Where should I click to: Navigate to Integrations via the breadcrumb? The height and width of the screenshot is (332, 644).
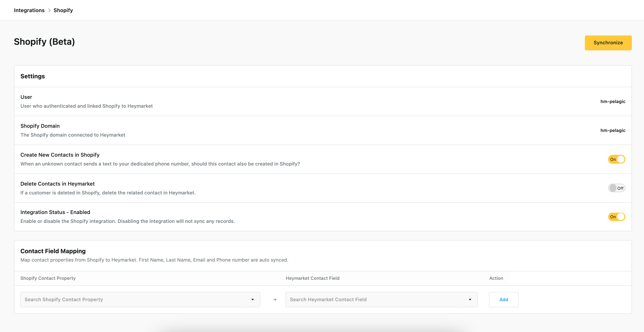click(29, 10)
